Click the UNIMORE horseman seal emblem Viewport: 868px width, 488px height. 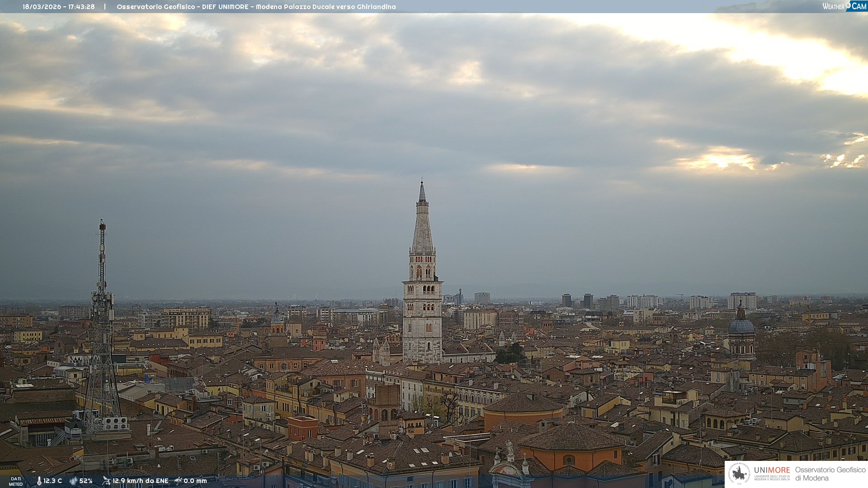[x=739, y=474]
